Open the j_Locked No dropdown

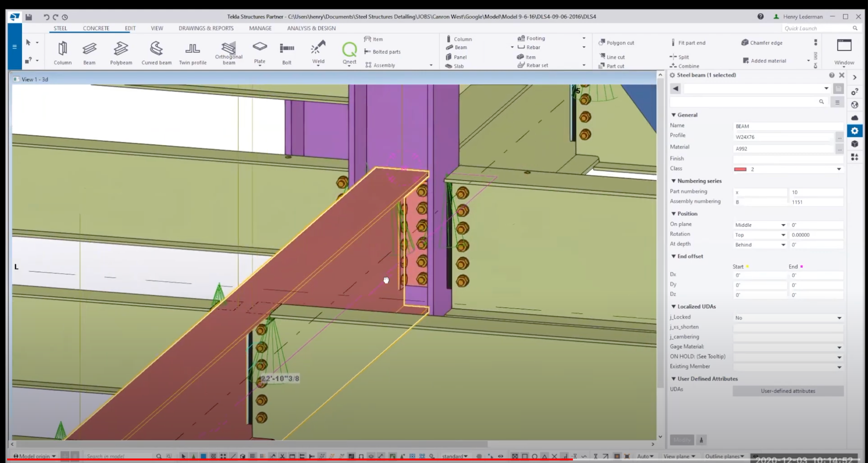(788, 318)
